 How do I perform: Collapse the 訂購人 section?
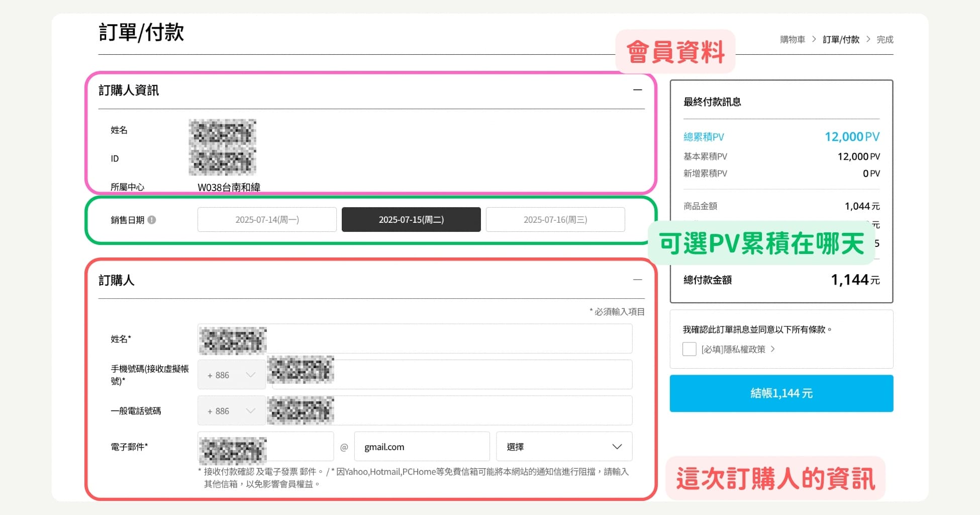[638, 280]
